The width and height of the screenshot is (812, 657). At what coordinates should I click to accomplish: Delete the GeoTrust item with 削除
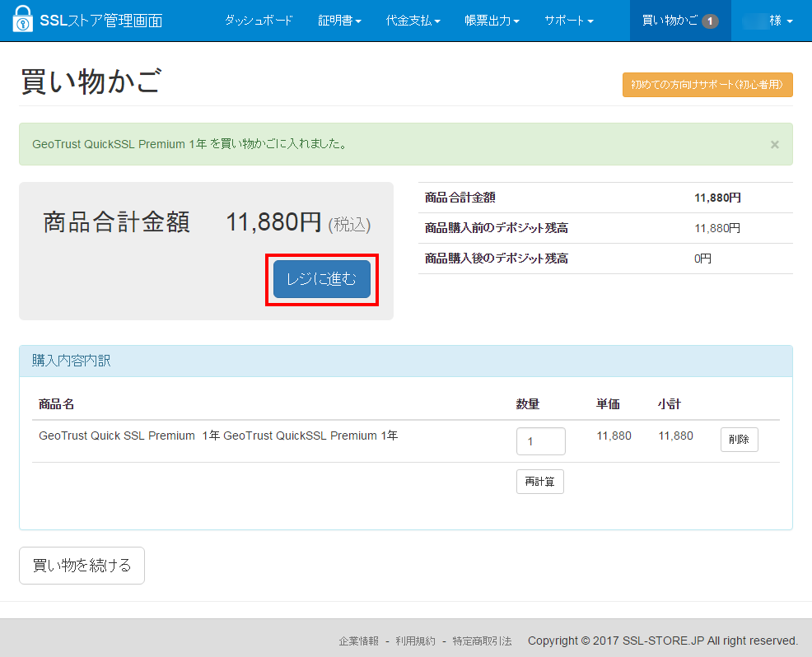(x=739, y=440)
